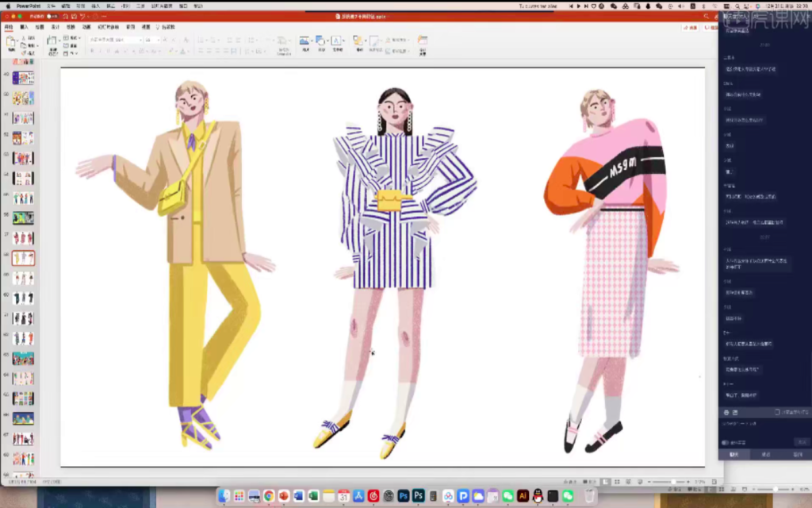Click the Shapes icon in ribbon
Viewport: 812px width, 508px height.
click(320, 40)
